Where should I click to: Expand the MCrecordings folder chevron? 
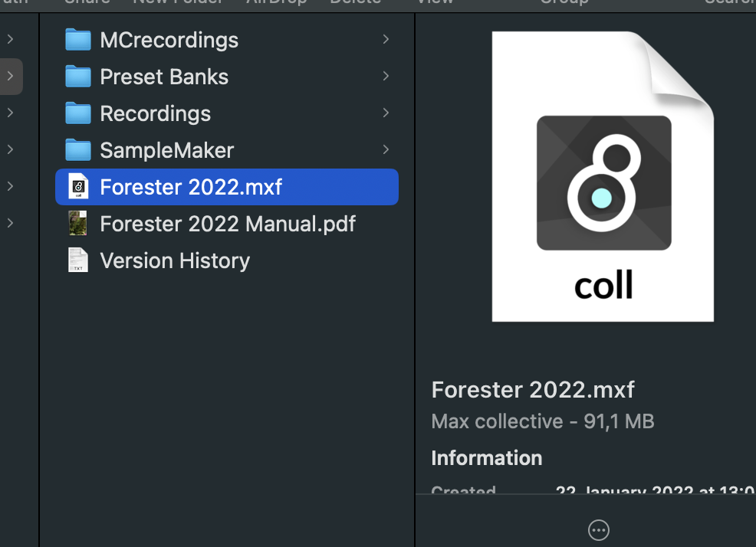(386, 40)
